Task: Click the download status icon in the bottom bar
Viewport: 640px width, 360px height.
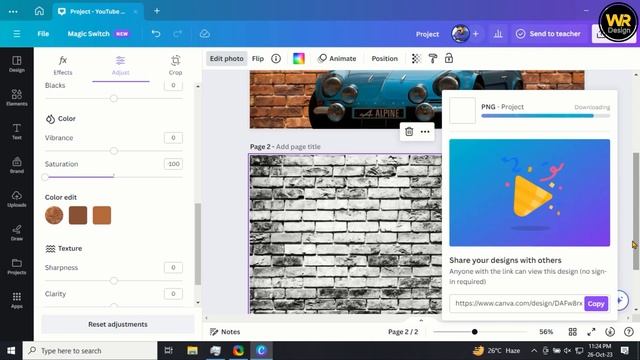Action: click(610, 332)
